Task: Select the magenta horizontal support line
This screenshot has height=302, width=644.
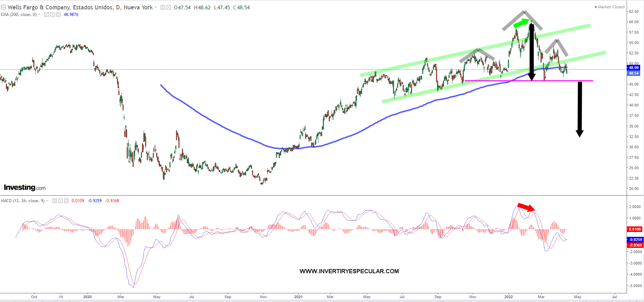Action: click(555, 81)
